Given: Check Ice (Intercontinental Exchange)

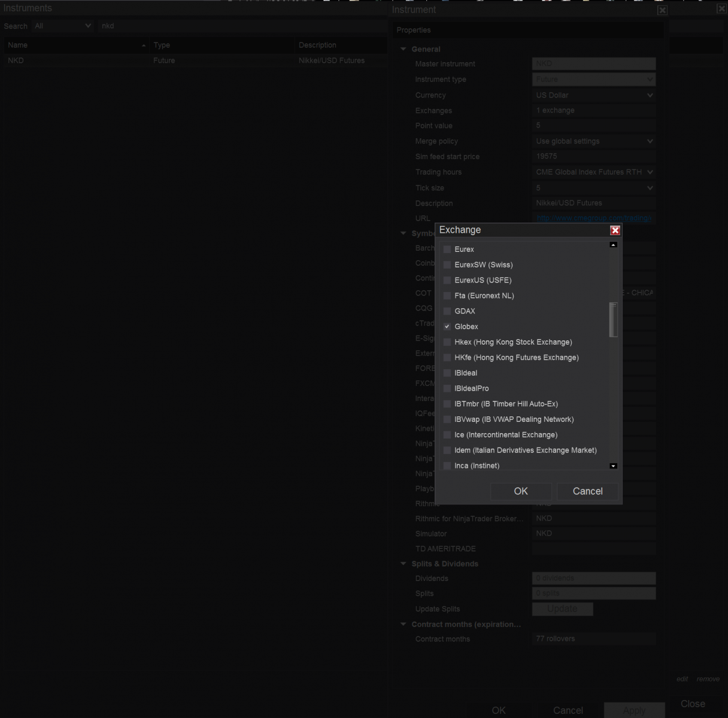Looking at the screenshot, I should click(x=447, y=435).
